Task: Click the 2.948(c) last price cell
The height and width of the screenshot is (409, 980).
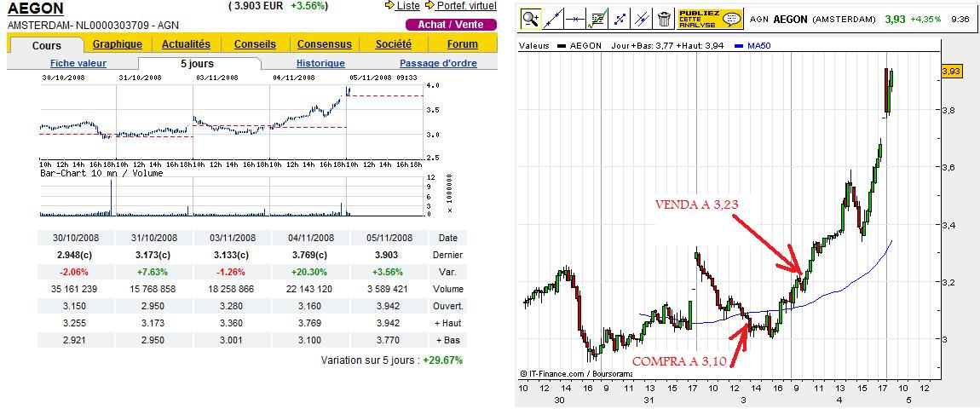Action: tap(76, 255)
